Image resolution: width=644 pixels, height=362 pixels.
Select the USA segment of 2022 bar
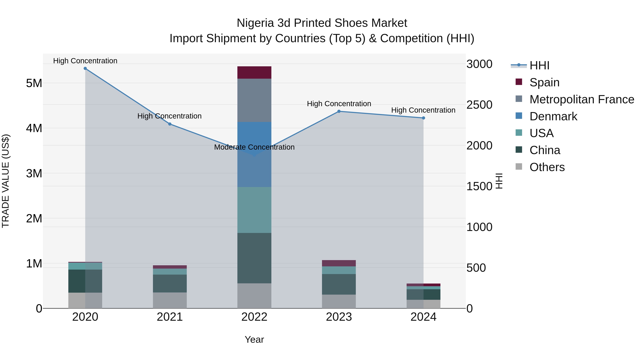[254, 210]
